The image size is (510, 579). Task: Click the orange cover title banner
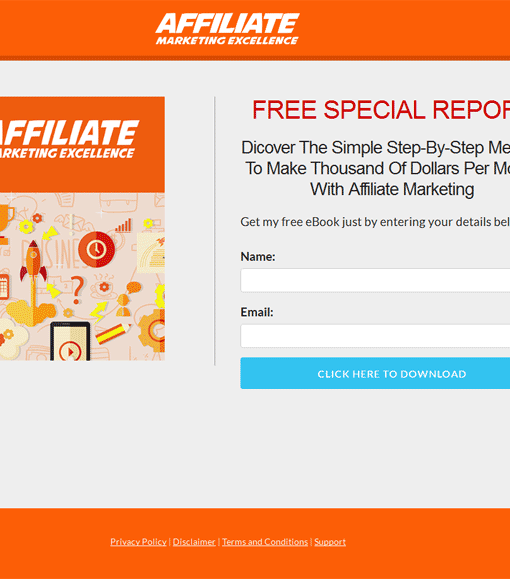coord(82,145)
